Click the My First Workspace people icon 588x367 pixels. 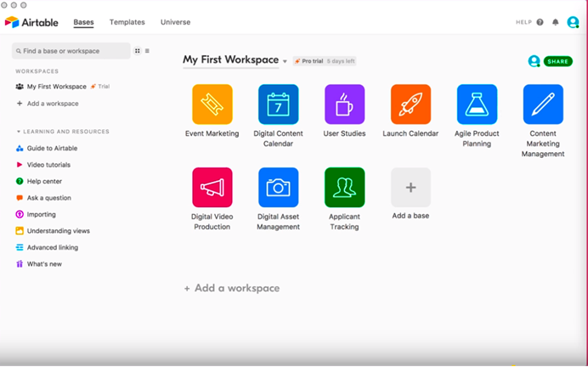pyautogui.click(x=20, y=87)
